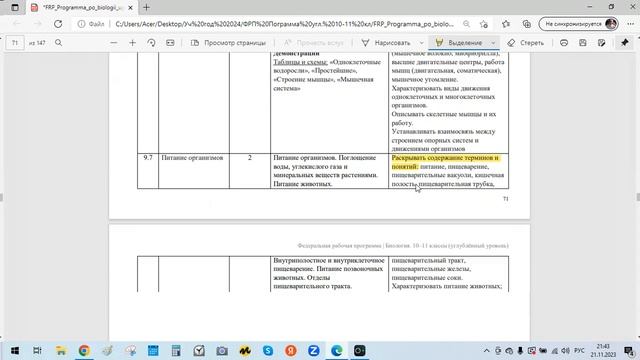Viewport: 640px width, 360px height.
Task: Open the Windows Start menu
Action: (x=15, y=351)
